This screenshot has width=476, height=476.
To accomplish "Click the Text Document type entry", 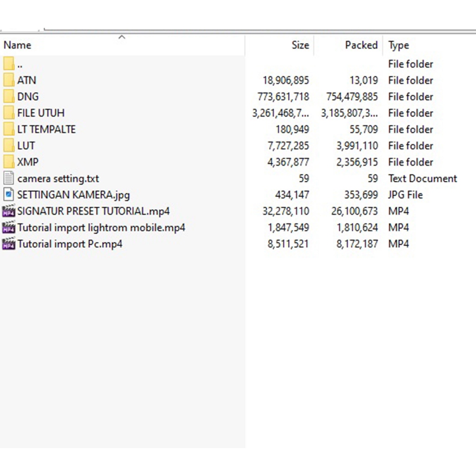I will click(x=423, y=178).
